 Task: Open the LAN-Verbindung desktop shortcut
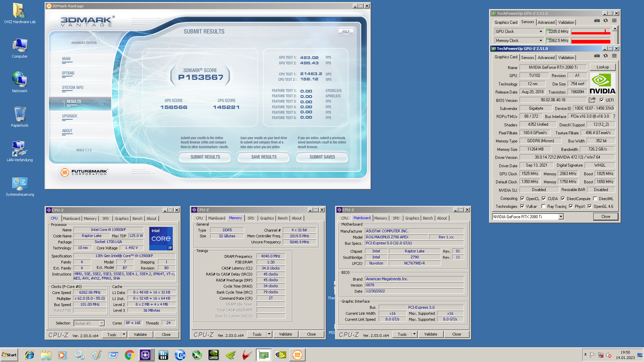pos(19,152)
